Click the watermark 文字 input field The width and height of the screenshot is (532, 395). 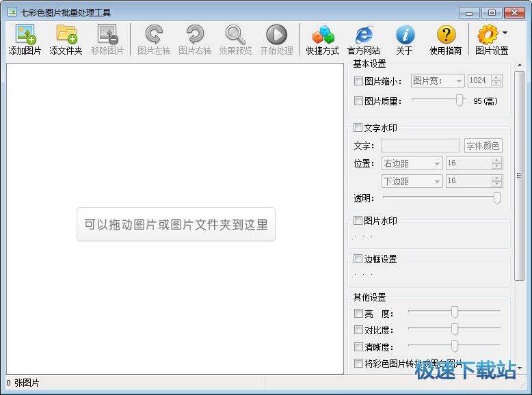pos(421,146)
